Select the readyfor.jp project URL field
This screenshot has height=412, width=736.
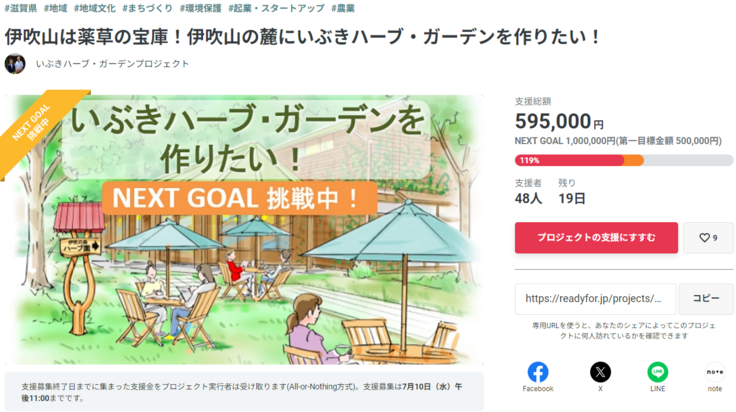click(594, 298)
